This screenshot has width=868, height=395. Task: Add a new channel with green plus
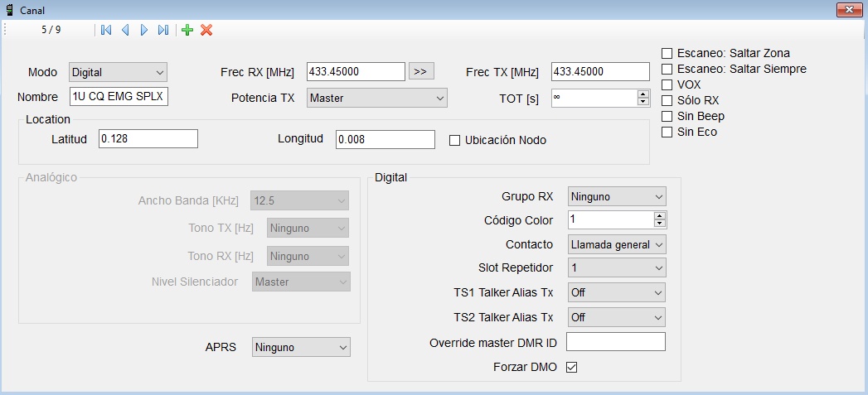click(187, 30)
